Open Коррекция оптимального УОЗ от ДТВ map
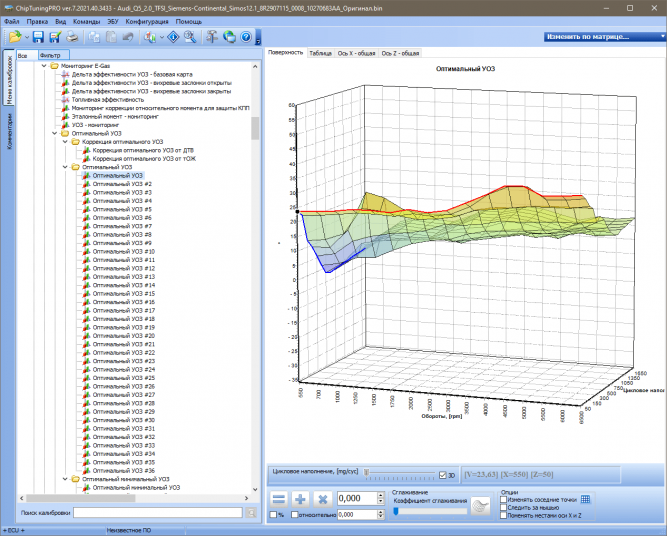Screen dimensions: 667x536 click(x=143, y=150)
